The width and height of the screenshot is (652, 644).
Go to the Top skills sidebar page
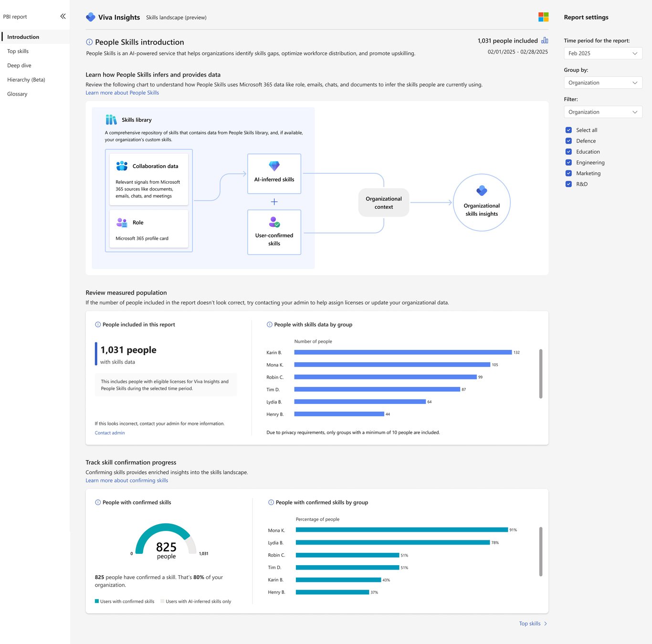(x=18, y=51)
